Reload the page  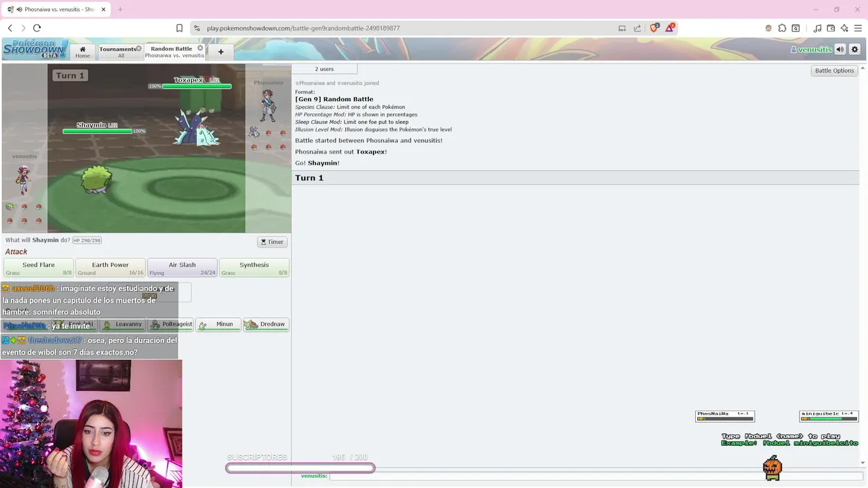[x=37, y=28]
